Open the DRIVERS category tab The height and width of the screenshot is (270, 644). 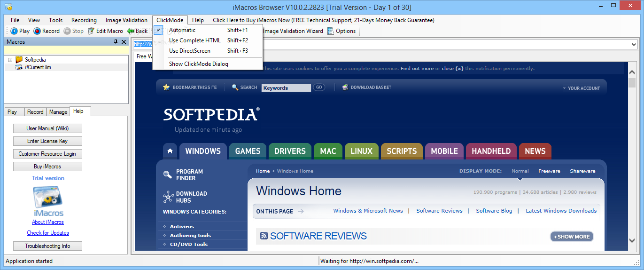[290, 151]
